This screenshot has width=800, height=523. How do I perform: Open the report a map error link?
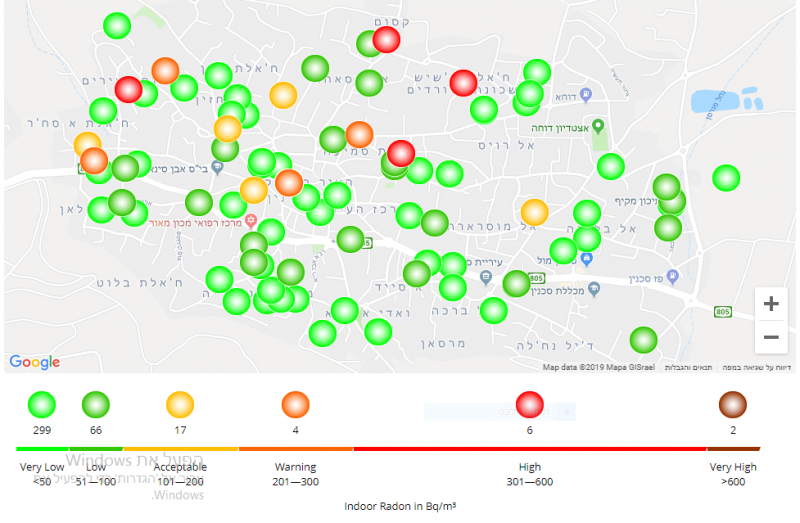pos(763,368)
